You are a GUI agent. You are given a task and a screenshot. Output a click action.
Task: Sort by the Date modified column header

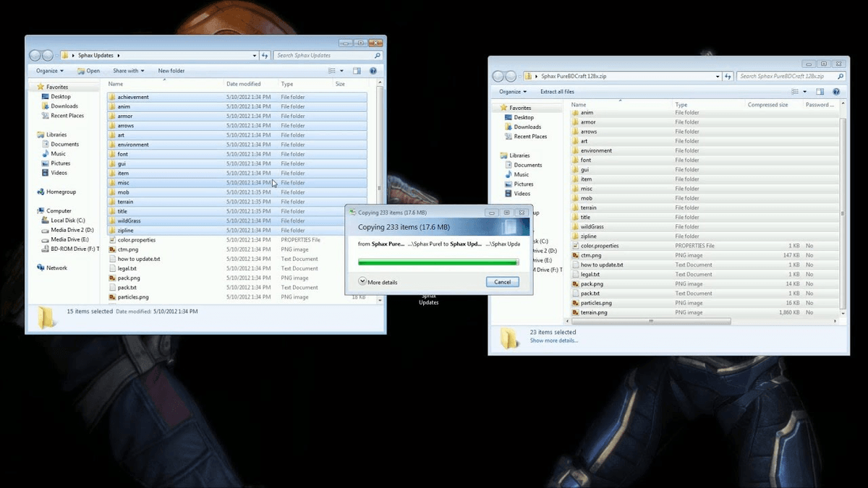(243, 84)
